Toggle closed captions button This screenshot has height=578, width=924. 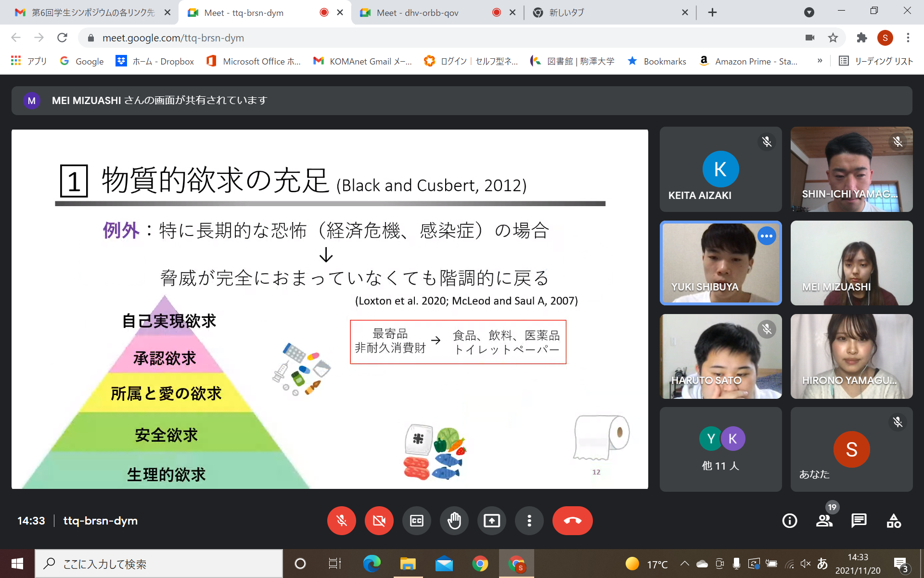(416, 521)
